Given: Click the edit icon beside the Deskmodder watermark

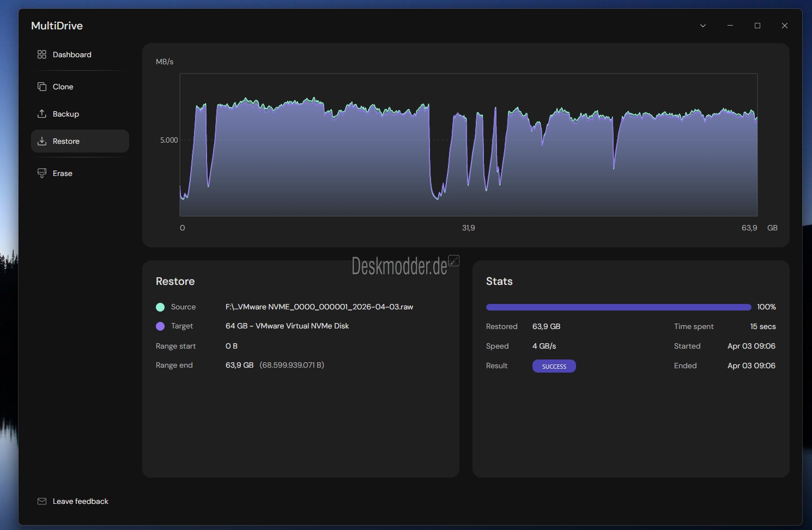Looking at the screenshot, I should click(x=453, y=261).
